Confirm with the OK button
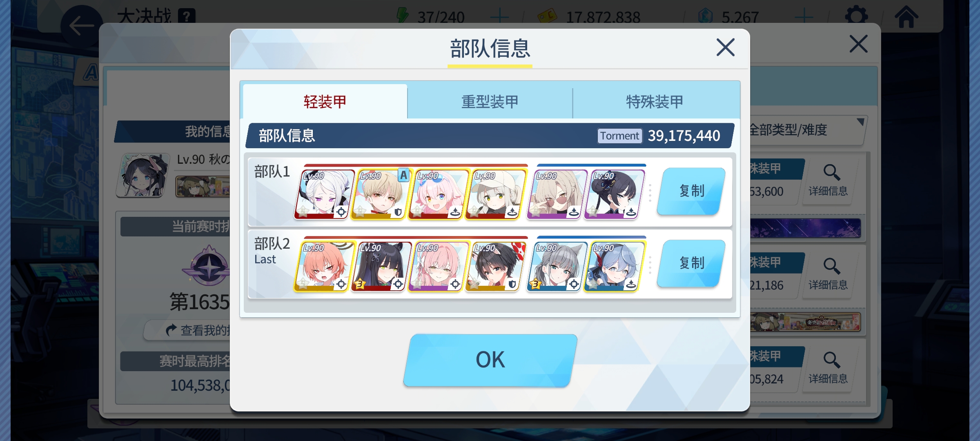The height and width of the screenshot is (441, 980). (490, 360)
